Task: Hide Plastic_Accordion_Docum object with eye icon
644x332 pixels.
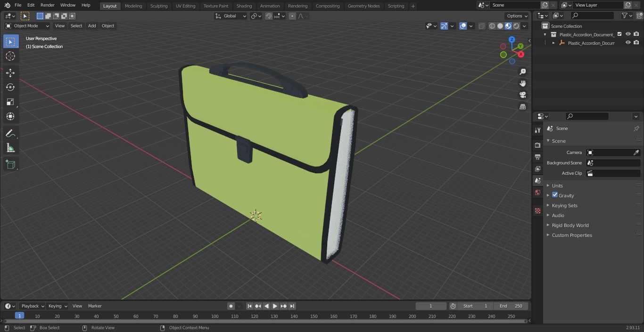Action: tap(628, 43)
